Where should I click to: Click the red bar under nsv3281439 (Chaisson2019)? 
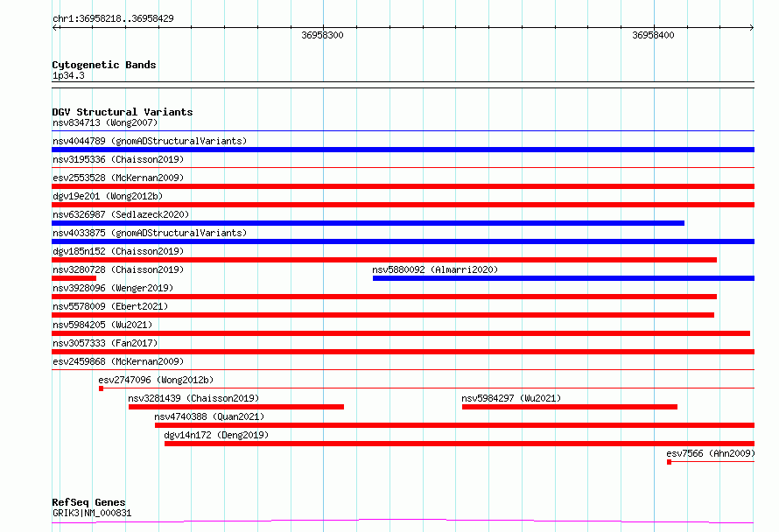[236, 407]
